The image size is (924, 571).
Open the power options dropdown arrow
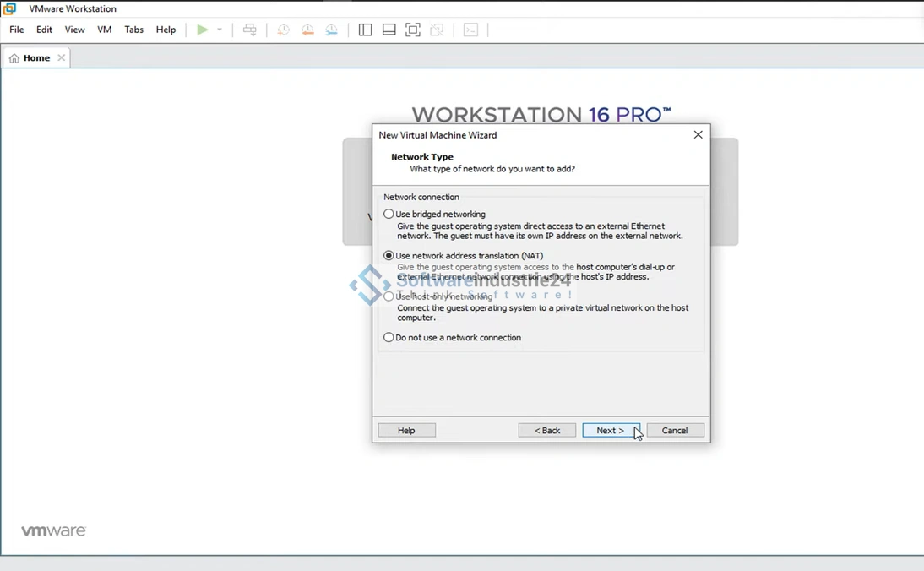click(220, 30)
